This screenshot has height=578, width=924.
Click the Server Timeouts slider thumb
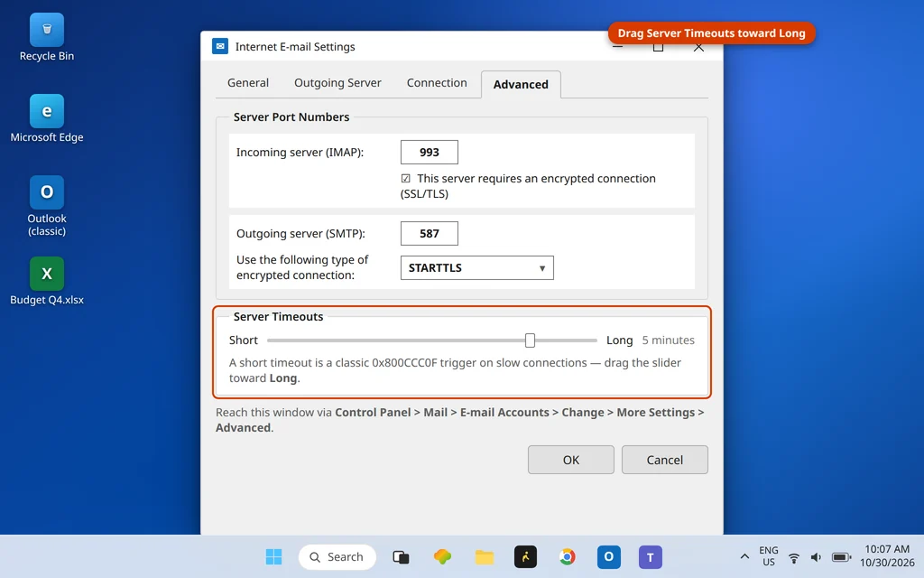(x=530, y=340)
